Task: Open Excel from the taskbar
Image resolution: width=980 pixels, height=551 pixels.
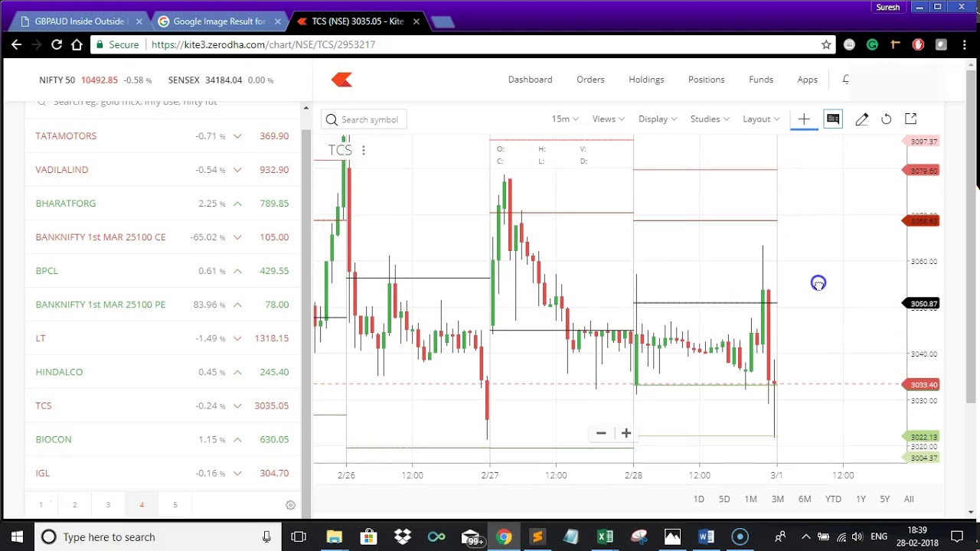Action: point(605,536)
